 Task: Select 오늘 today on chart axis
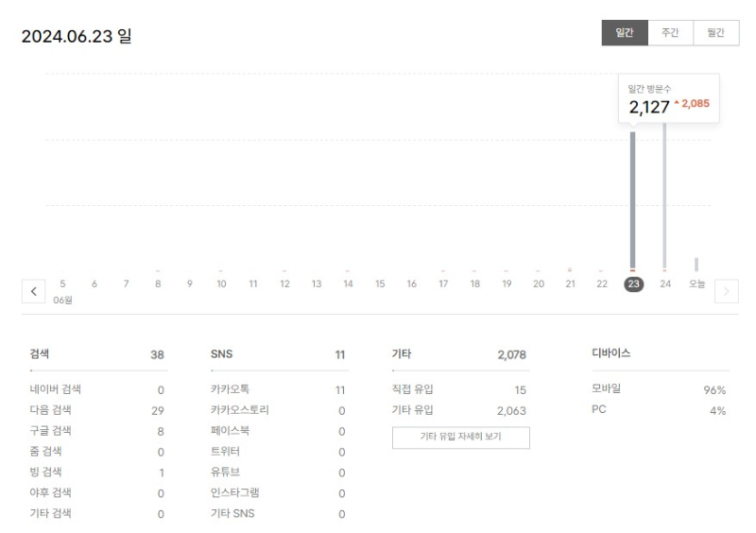click(x=696, y=284)
